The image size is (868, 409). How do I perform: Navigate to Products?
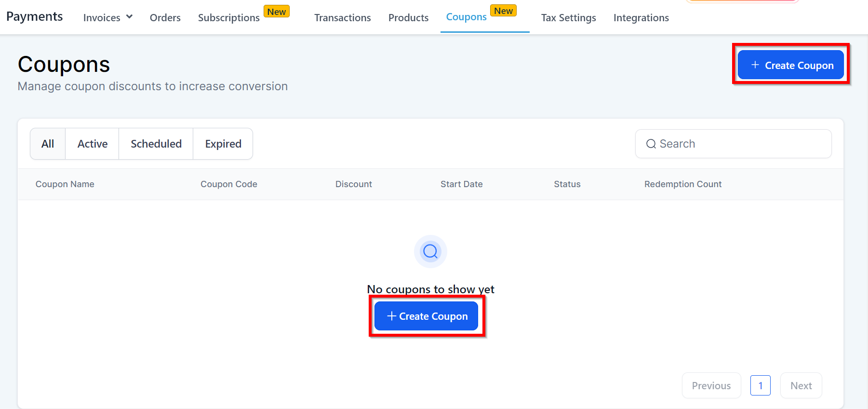(408, 18)
